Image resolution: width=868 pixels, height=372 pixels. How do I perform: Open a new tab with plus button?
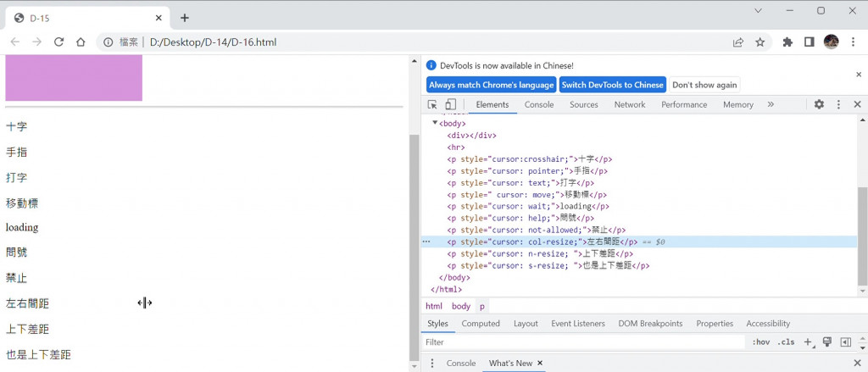click(x=184, y=18)
